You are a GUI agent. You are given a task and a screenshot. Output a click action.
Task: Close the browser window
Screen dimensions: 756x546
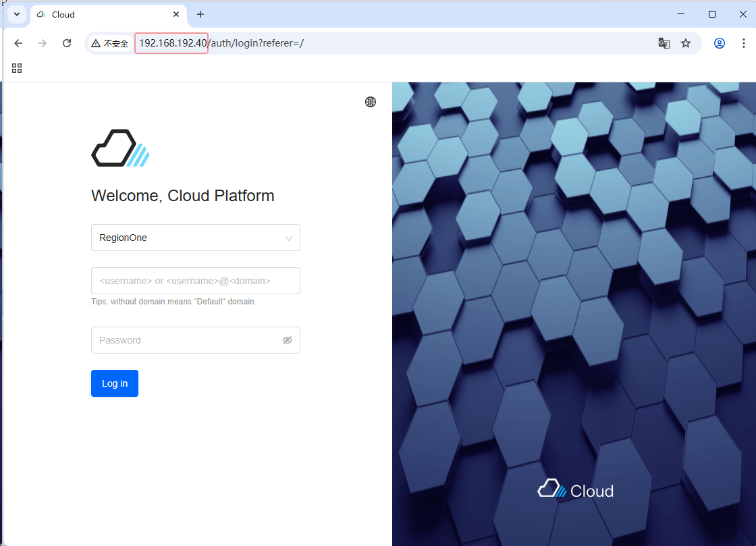(x=743, y=14)
